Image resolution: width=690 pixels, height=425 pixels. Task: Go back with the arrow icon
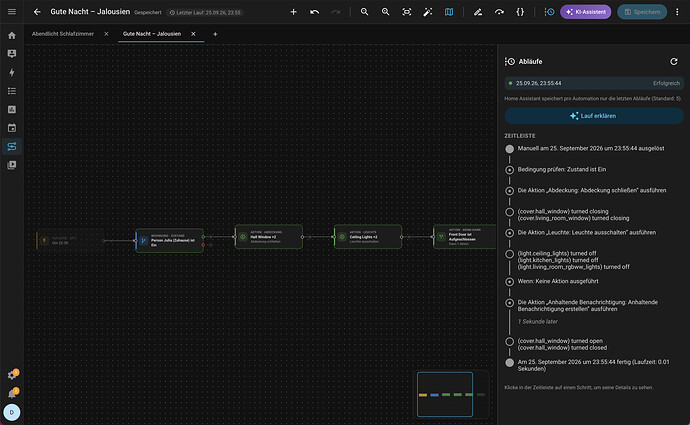tap(37, 12)
